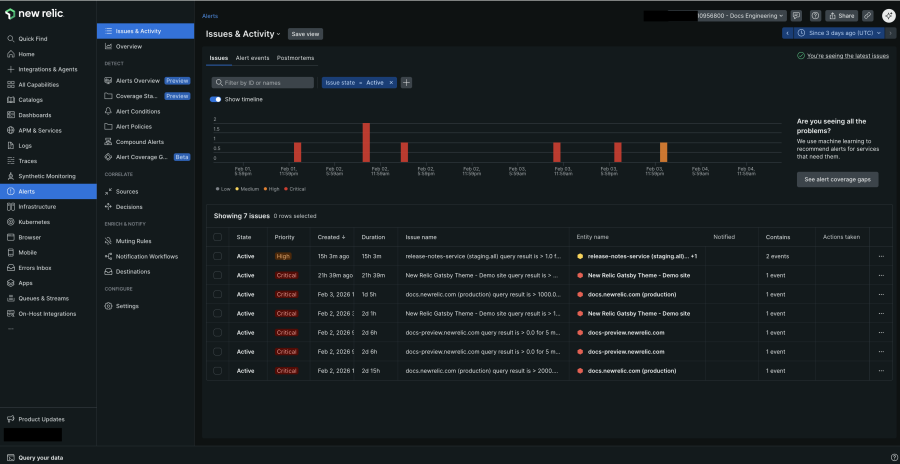
Task: Open Apps sidebar icon
Action: click(x=10, y=283)
